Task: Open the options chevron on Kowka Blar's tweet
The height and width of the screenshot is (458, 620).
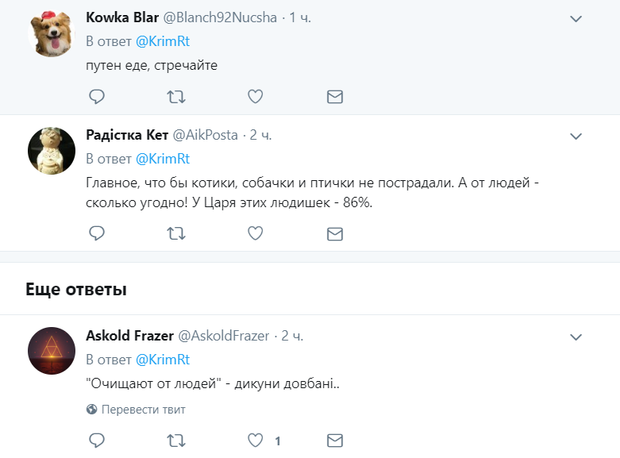Action: 577,19
